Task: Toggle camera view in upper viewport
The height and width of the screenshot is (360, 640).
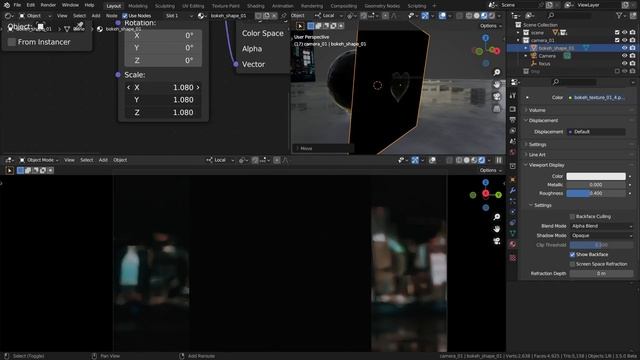Action: [497, 97]
